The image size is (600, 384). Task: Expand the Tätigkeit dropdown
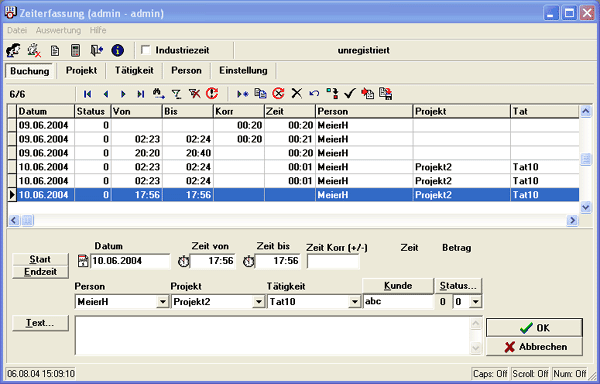coord(355,302)
